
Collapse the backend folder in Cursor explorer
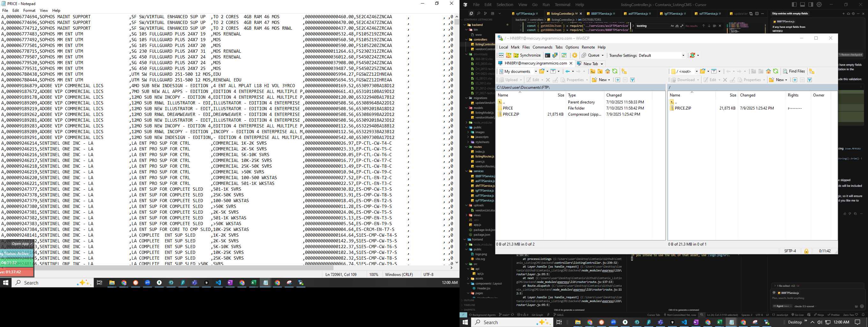pos(465,25)
